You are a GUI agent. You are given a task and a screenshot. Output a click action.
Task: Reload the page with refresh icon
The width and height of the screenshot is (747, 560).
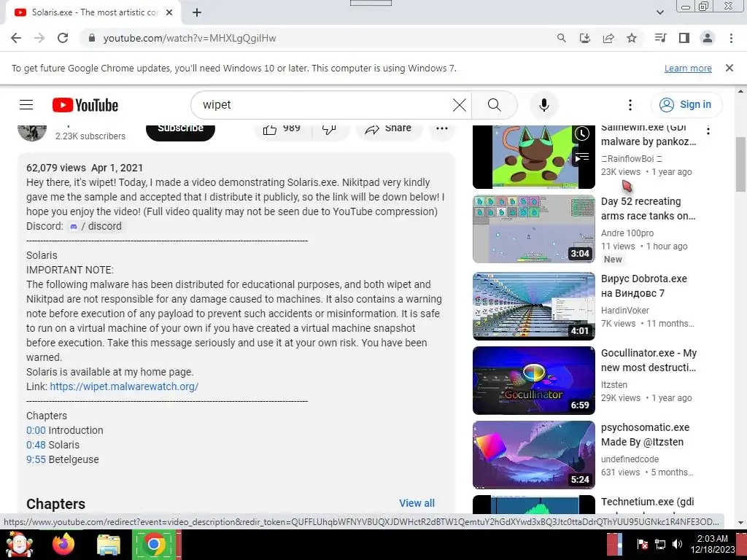pos(63,38)
